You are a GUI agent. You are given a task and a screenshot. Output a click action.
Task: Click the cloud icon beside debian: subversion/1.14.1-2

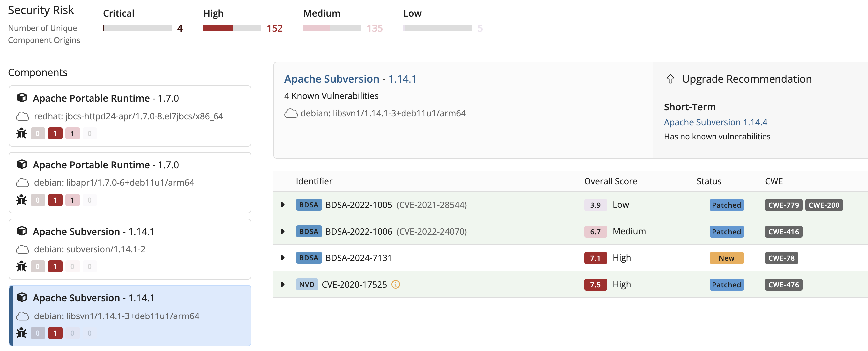point(22,249)
